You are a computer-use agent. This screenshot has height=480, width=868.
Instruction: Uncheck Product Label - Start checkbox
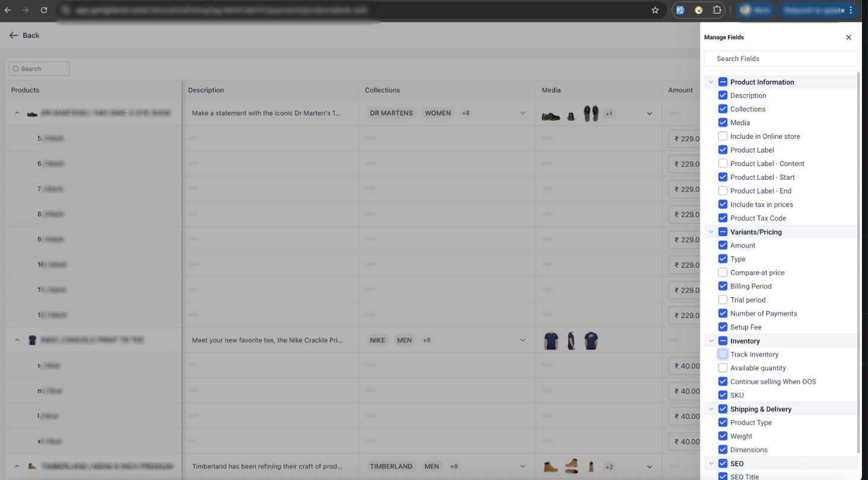coord(723,177)
